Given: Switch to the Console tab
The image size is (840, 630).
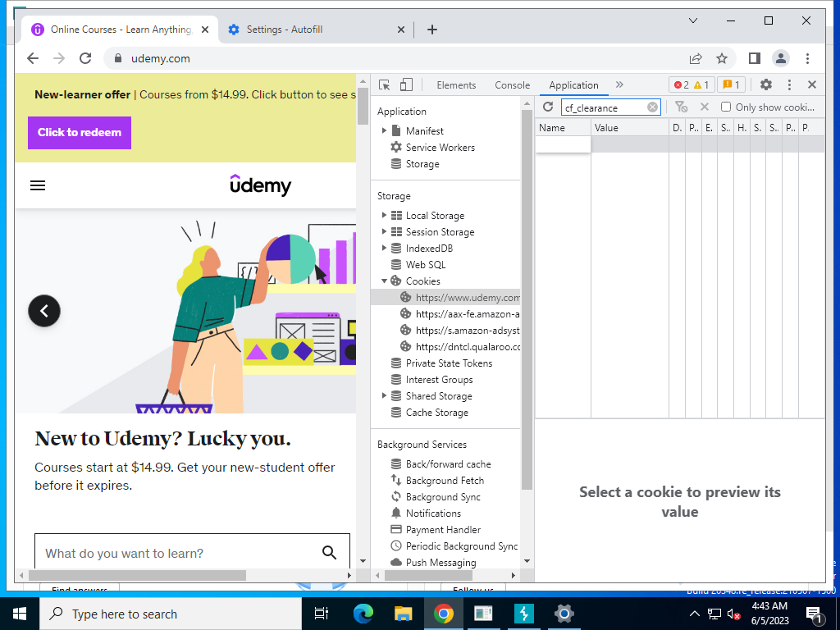Looking at the screenshot, I should (512, 85).
